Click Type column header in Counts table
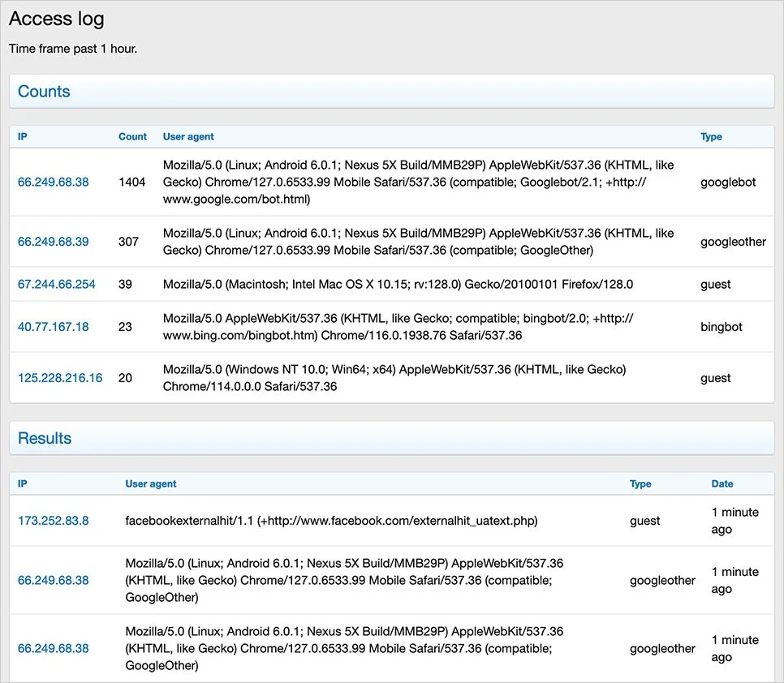784x683 pixels. 711,137
